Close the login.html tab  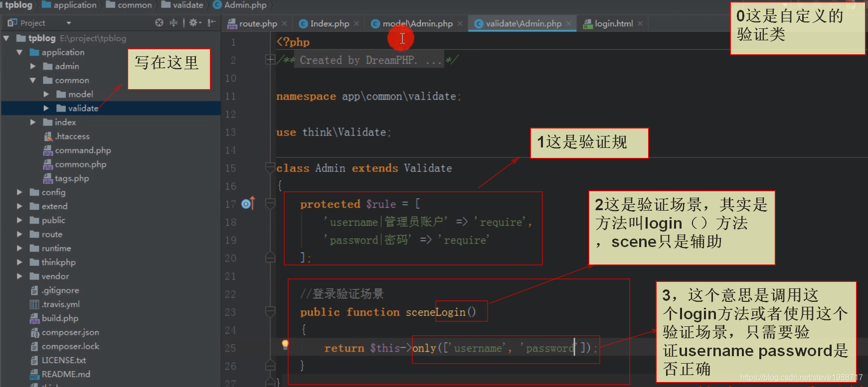pyautogui.click(x=640, y=23)
